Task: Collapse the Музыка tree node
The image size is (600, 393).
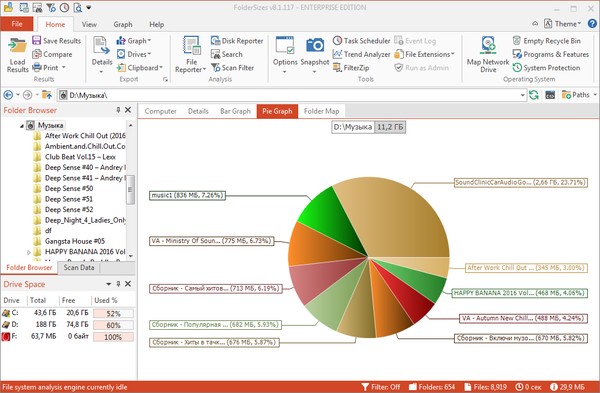Action: point(21,126)
